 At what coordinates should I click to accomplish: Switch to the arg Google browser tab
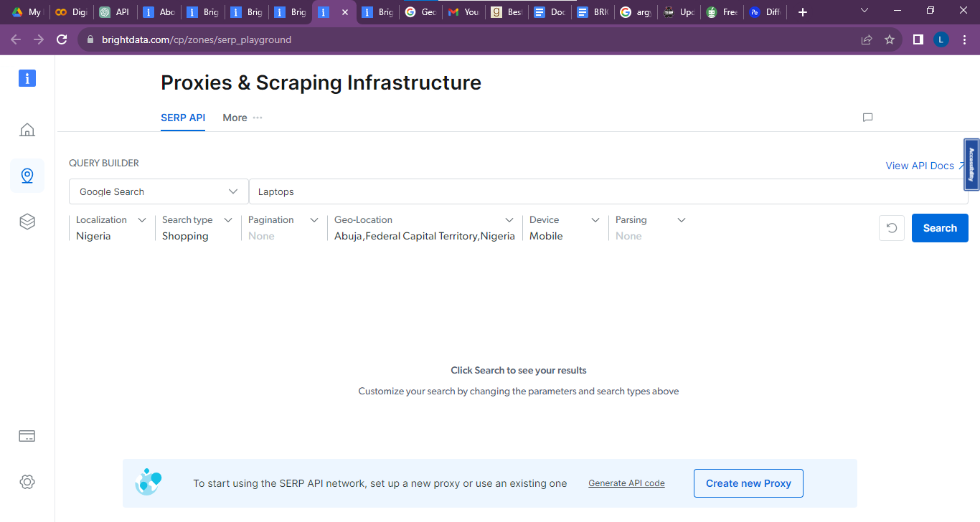[x=636, y=12]
